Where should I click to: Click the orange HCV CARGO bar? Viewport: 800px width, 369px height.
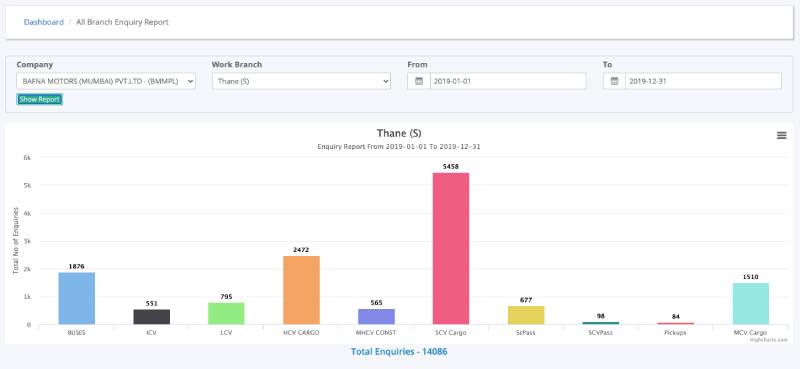(x=301, y=290)
